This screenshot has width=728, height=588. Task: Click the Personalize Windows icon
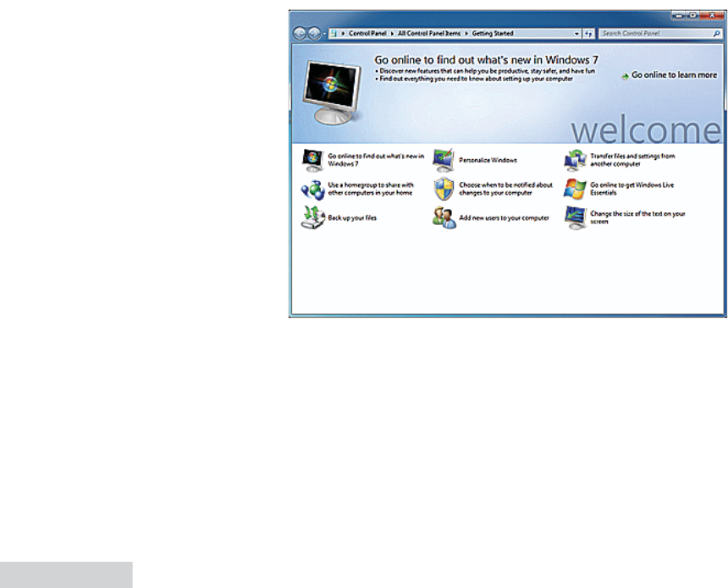point(444,160)
